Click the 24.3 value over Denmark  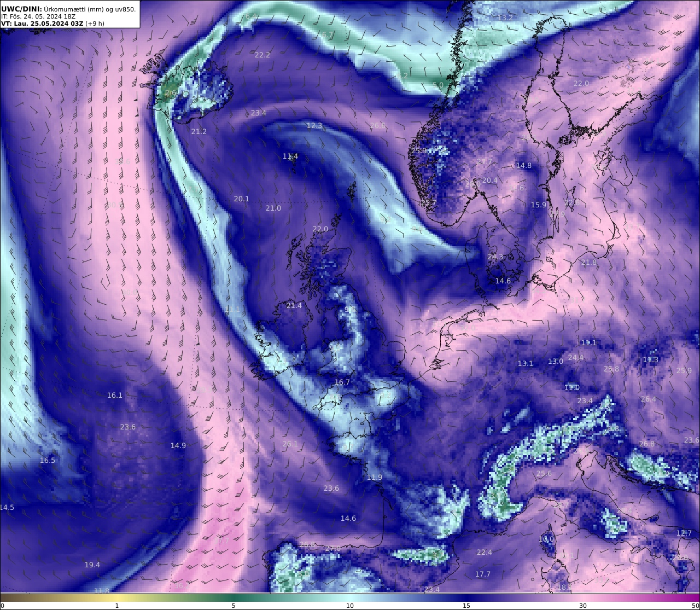coord(495,257)
